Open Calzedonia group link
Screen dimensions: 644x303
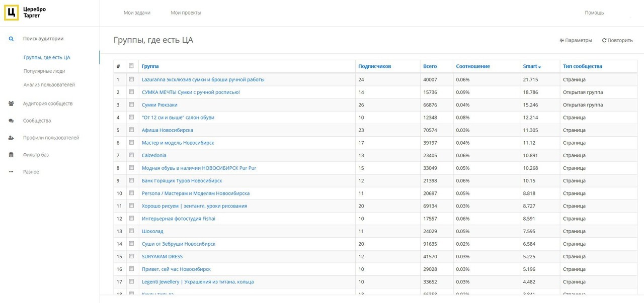pyautogui.click(x=154, y=155)
